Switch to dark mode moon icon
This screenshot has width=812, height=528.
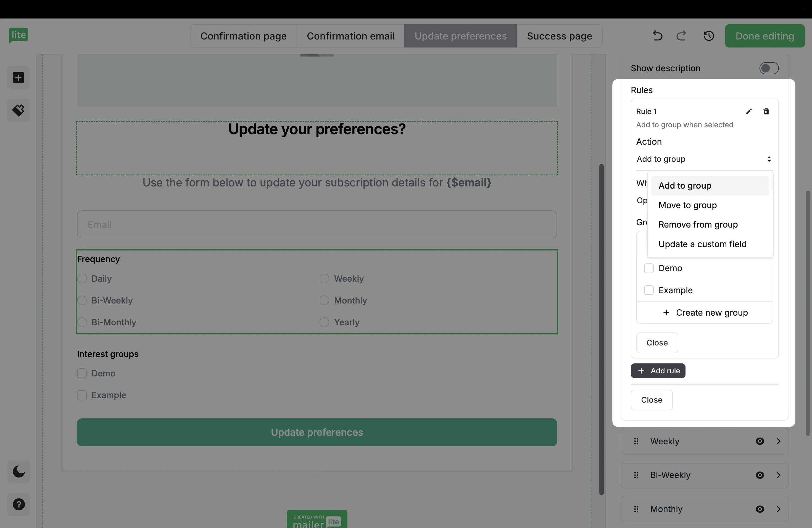(19, 472)
